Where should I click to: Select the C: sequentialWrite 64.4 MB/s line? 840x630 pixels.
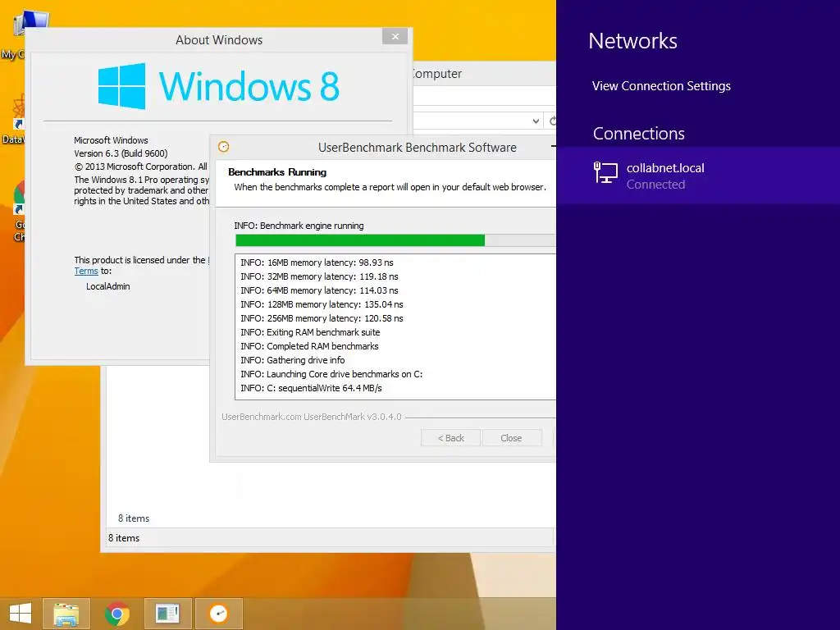[311, 388]
